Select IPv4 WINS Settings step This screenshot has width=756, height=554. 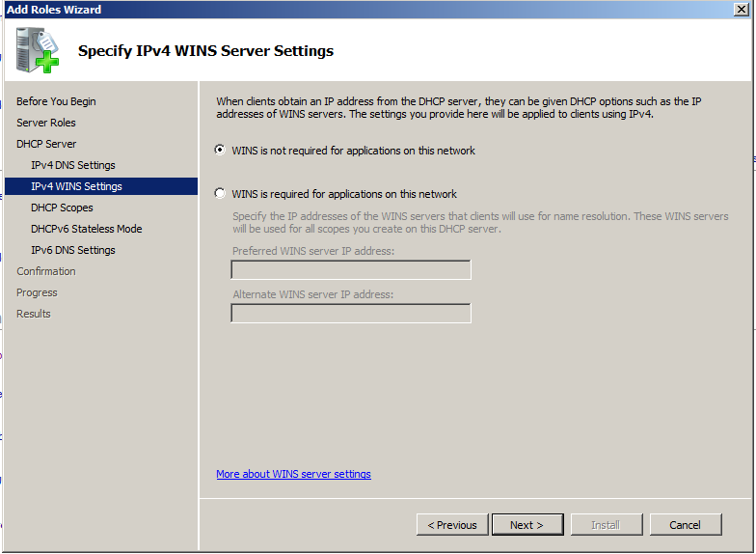[x=101, y=186]
